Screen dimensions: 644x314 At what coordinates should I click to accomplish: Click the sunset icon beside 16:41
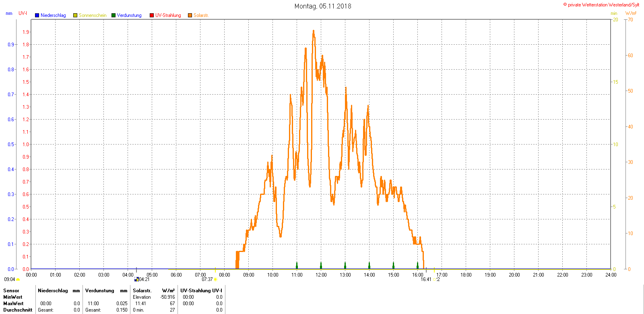pyautogui.click(x=434, y=279)
